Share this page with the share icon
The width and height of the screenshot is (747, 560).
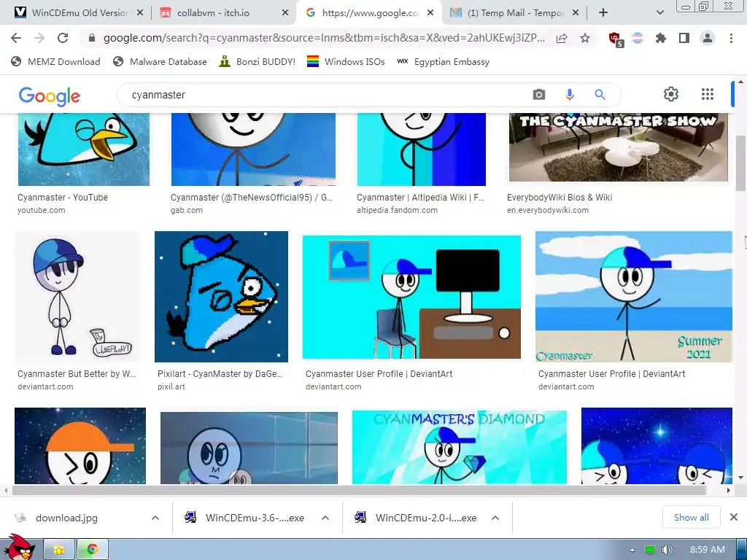(562, 38)
